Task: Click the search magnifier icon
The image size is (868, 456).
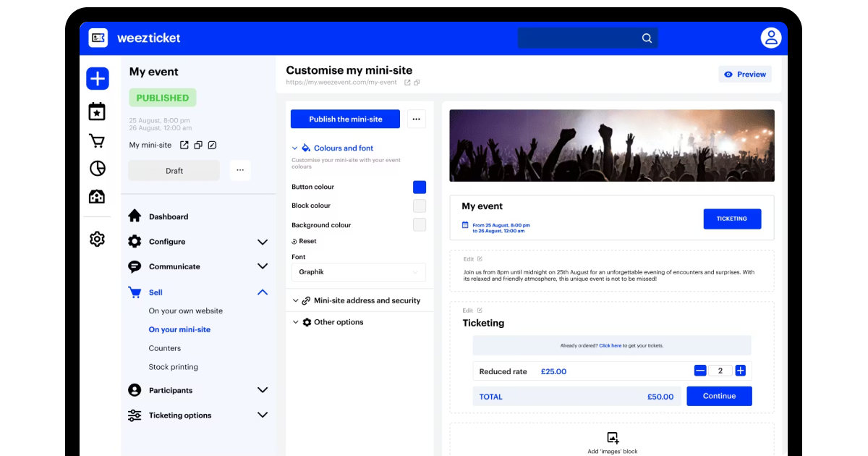Action: point(647,38)
